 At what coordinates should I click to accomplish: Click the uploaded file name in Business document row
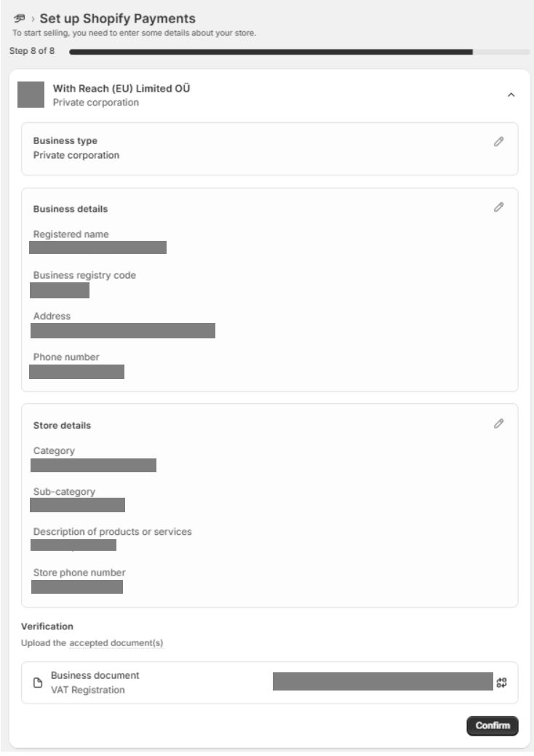click(383, 682)
